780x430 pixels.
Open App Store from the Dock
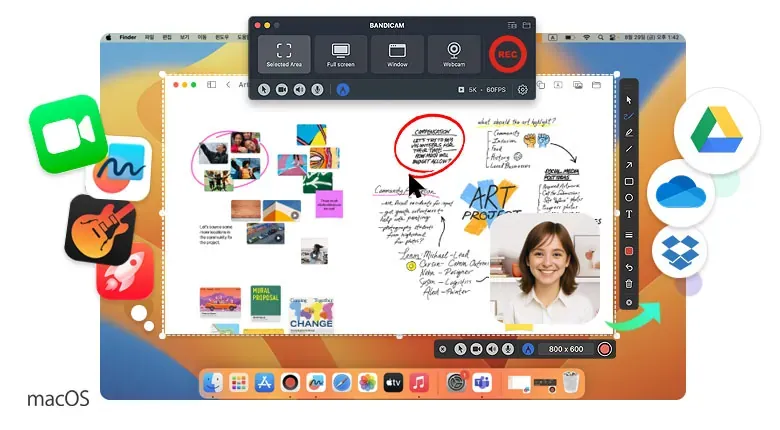(265, 383)
